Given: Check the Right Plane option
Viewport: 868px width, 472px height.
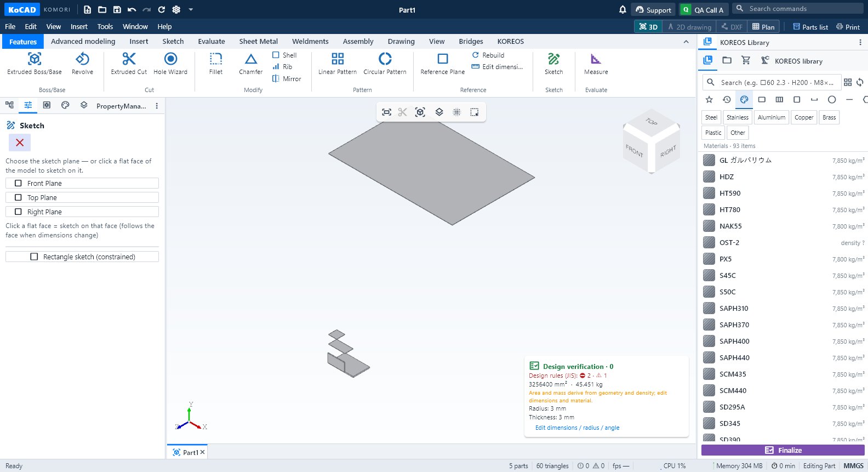Looking at the screenshot, I should (x=82, y=212).
